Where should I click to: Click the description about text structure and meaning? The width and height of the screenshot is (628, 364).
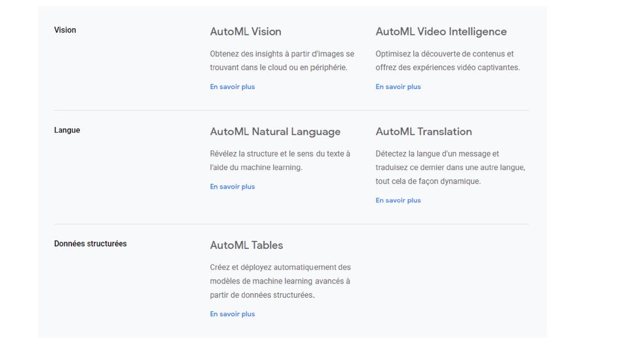[x=280, y=160]
